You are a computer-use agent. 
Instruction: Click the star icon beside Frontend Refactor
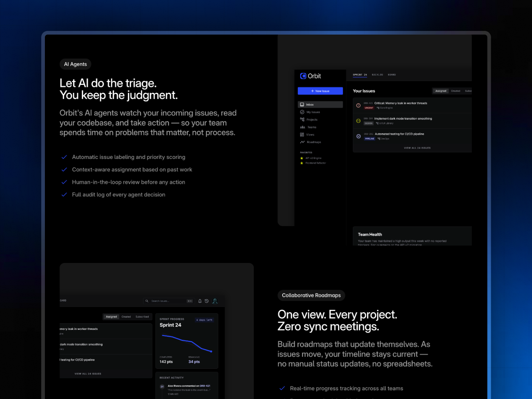pyautogui.click(x=302, y=163)
